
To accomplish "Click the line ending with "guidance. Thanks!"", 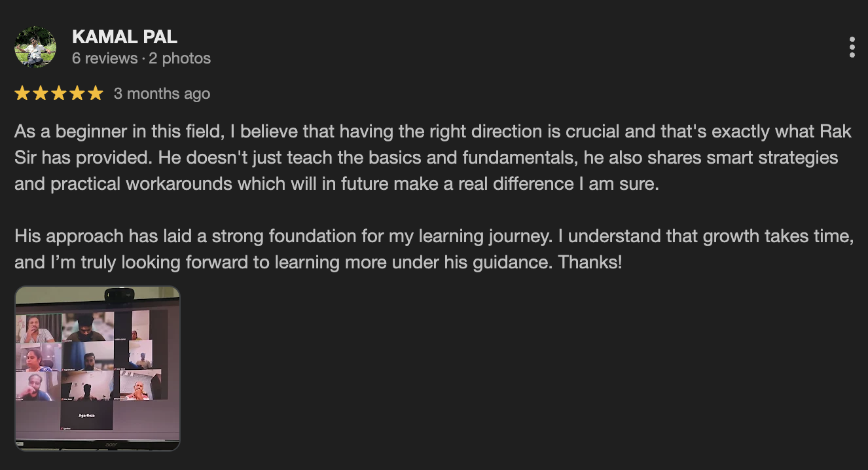I will [x=317, y=262].
